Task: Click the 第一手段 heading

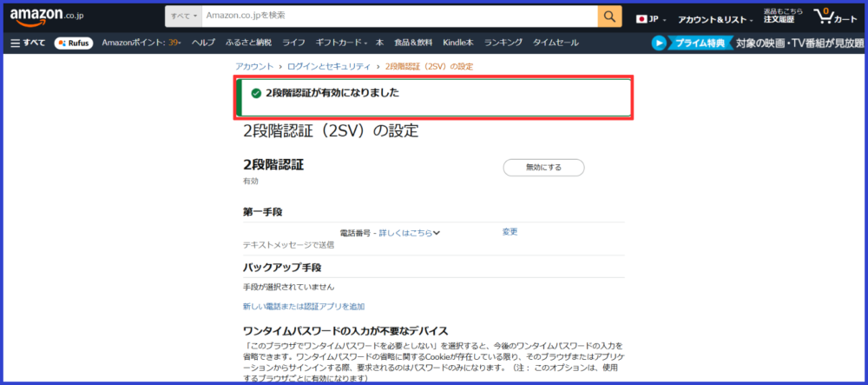Action: (263, 212)
